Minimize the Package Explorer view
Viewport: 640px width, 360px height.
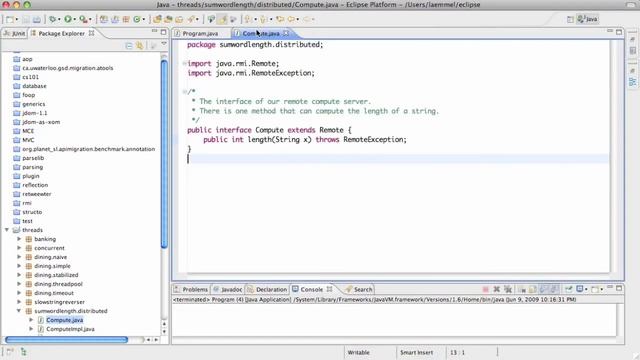coord(154,31)
